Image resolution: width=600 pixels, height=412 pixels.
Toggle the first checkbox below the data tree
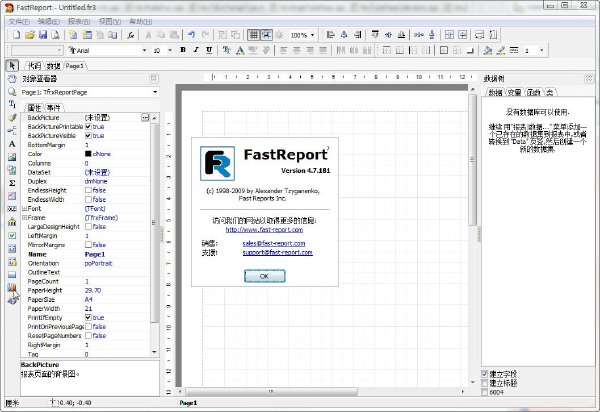(485, 374)
